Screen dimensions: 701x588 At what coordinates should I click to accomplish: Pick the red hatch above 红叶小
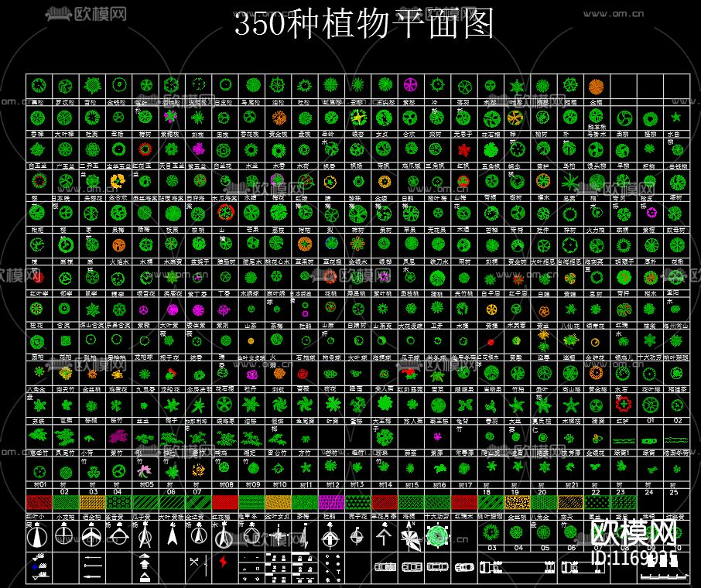(39, 503)
